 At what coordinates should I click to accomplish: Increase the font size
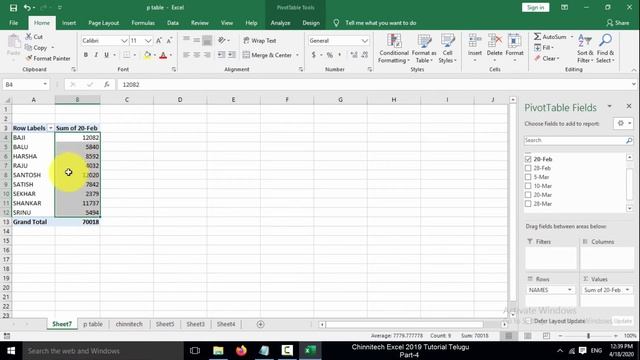click(x=159, y=40)
